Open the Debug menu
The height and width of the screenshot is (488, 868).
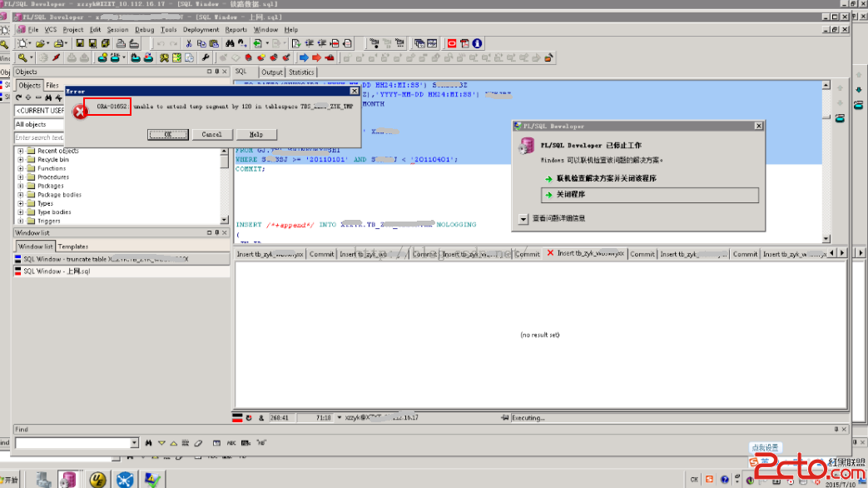tap(145, 30)
